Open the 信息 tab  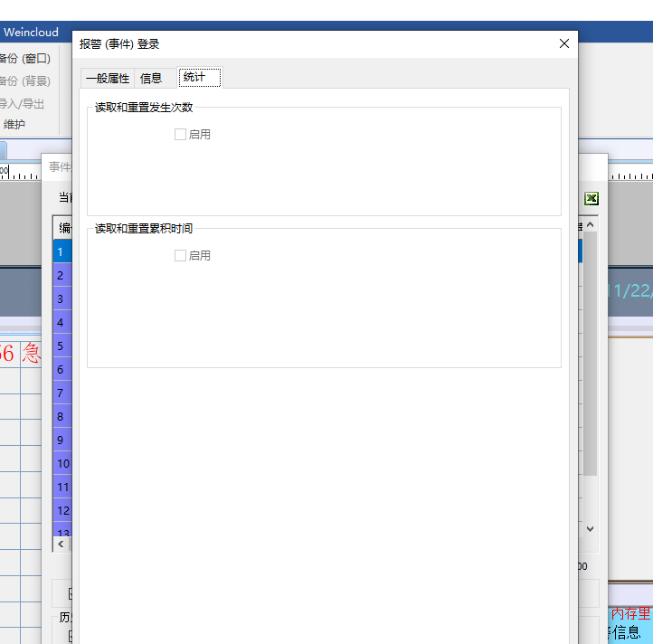[x=151, y=79]
